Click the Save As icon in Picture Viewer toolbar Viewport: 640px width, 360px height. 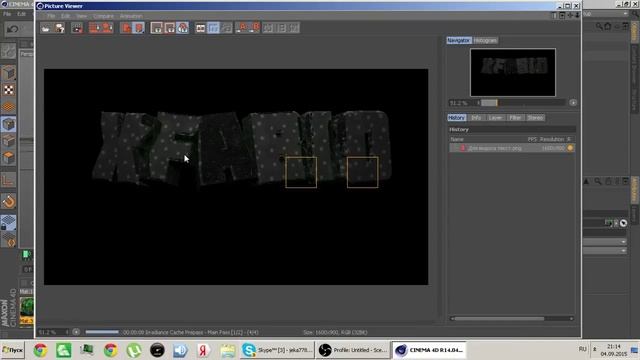[x=60, y=28]
